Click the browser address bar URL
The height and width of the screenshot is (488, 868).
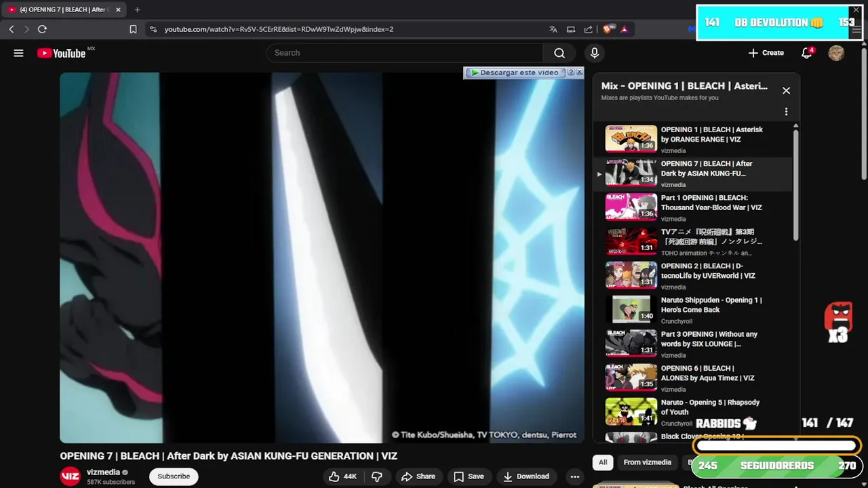[279, 29]
